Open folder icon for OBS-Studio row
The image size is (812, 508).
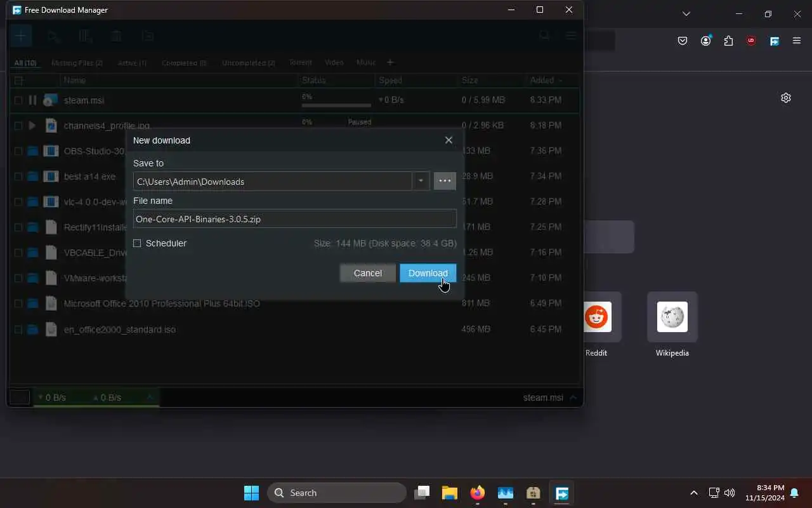(x=32, y=151)
